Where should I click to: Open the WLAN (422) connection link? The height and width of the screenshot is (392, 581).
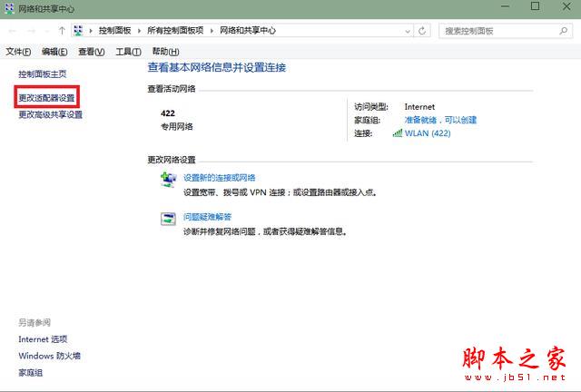[x=427, y=133]
